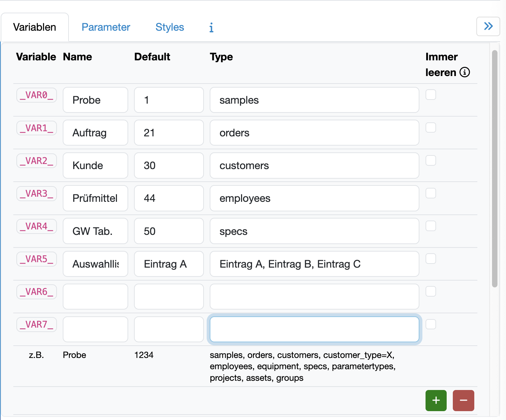506x420 pixels.
Task: Click the _VAR0_ variable tag
Action: point(36,95)
